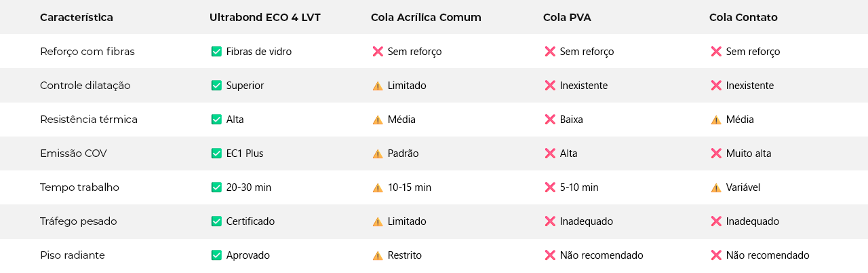Click green check icon beside Fibras de vidro
The height and width of the screenshot is (273, 868).
[x=216, y=52]
